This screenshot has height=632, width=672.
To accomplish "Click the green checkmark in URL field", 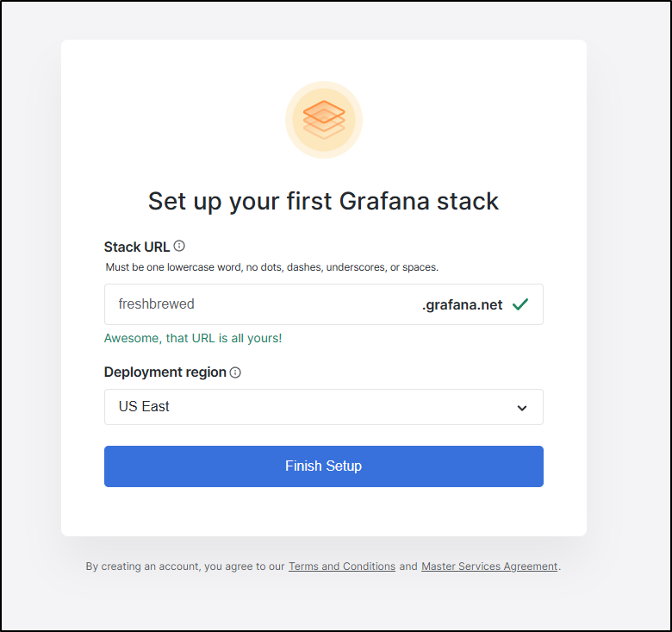I will (x=520, y=304).
